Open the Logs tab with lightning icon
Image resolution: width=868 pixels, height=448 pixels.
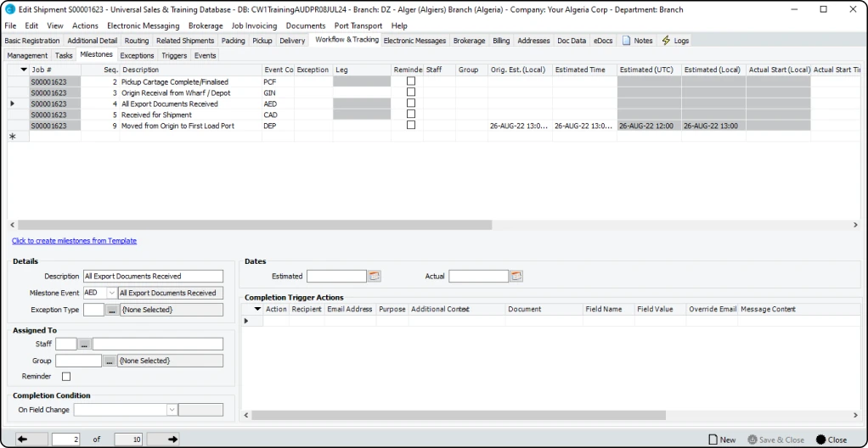pos(675,41)
